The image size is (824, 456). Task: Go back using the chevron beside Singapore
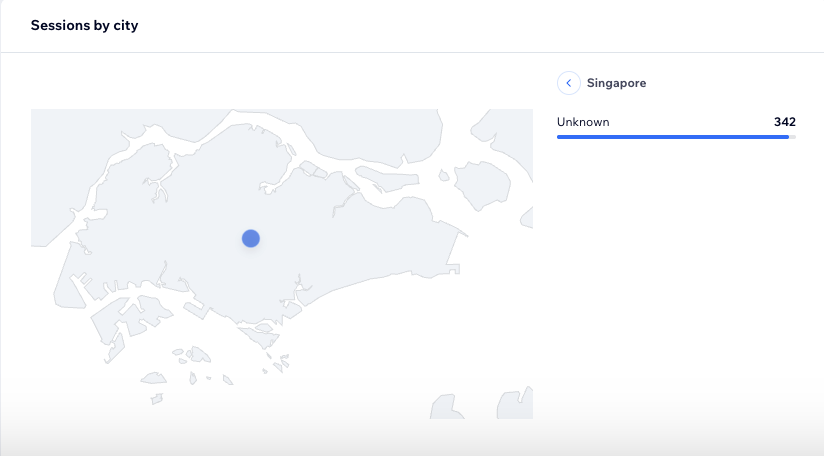[569, 83]
